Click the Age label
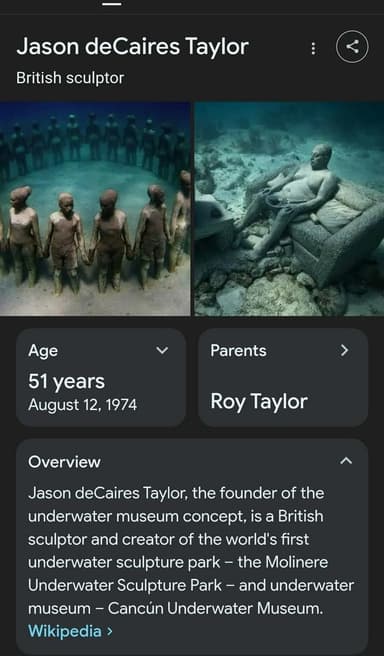This screenshot has height=656, width=384. 43,351
